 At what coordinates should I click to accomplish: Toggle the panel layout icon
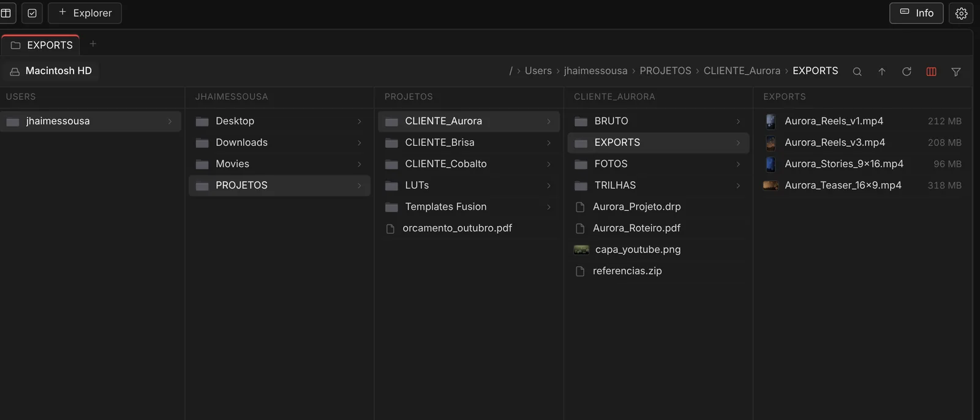pyautogui.click(x=6, y=13)
